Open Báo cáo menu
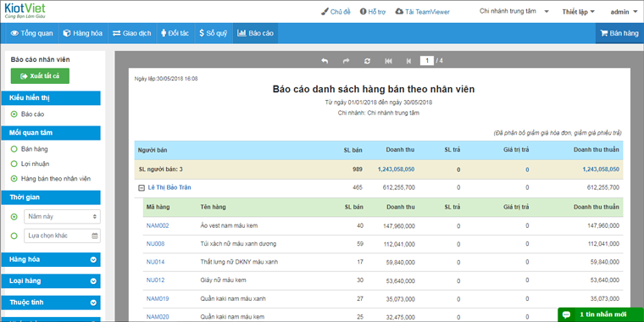The height and width of the screenshot is (322, 644). (255, 33)
